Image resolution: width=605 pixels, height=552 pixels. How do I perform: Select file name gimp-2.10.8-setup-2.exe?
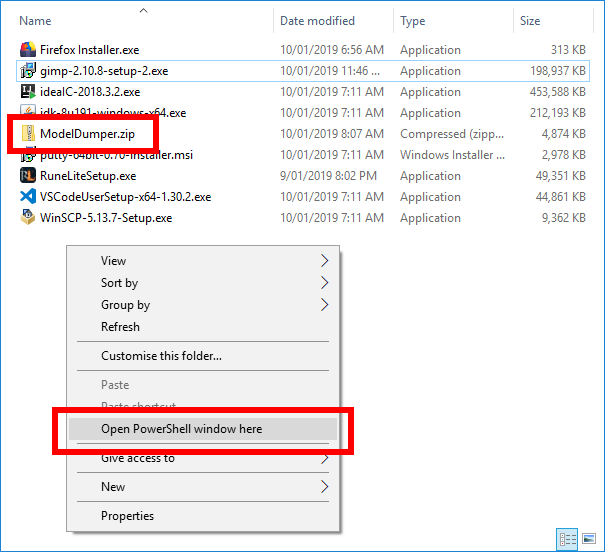coord(104,71)
